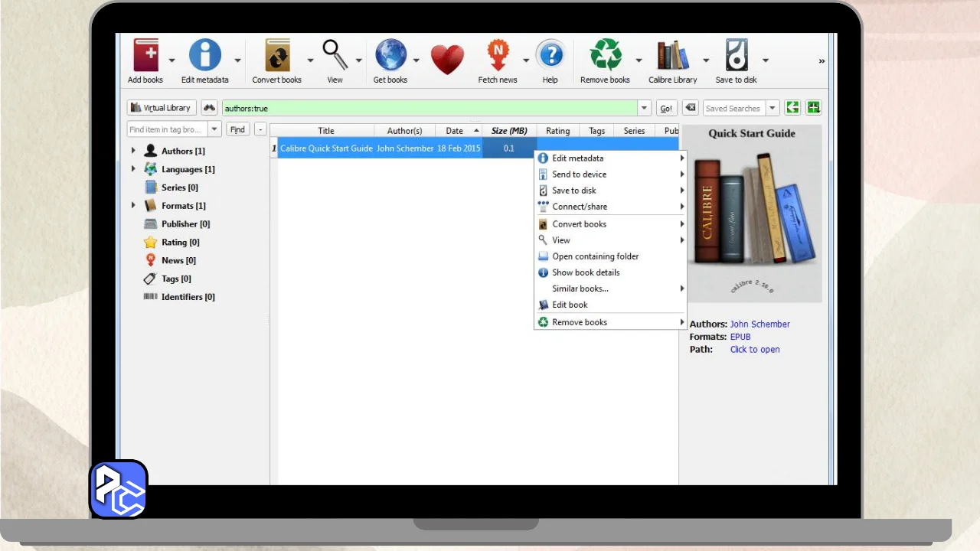
Task: Open the Saved Searches dropdown
Action: click(x=773, y=108)
